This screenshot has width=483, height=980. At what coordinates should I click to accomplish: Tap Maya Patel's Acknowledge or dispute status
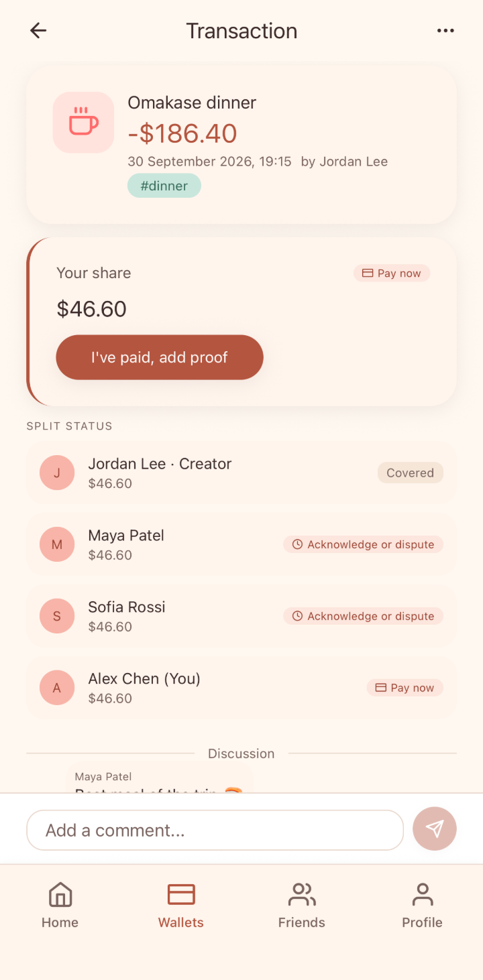363,544
